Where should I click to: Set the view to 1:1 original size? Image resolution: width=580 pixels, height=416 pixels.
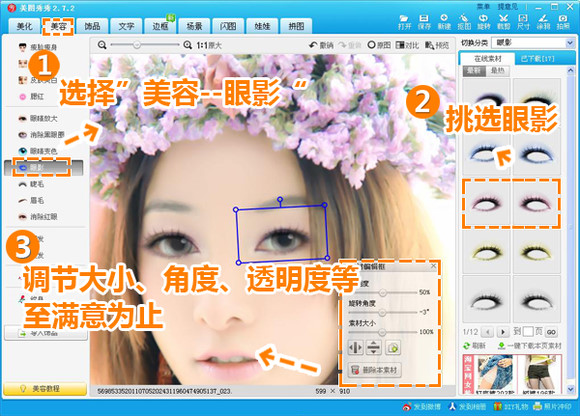coord(209,45)
